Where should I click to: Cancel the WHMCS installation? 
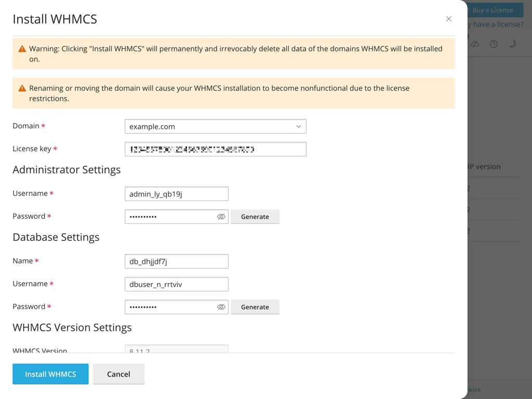[x=118, y=374]
